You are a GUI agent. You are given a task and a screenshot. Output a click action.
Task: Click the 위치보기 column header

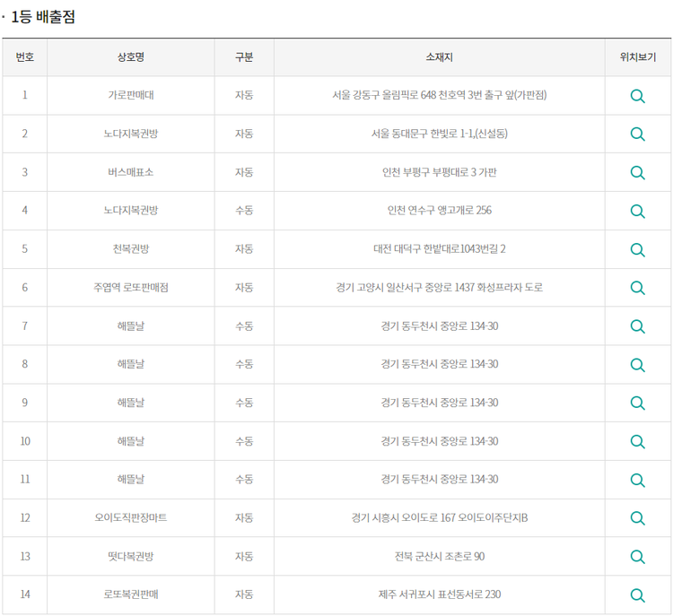click(638, 57)
